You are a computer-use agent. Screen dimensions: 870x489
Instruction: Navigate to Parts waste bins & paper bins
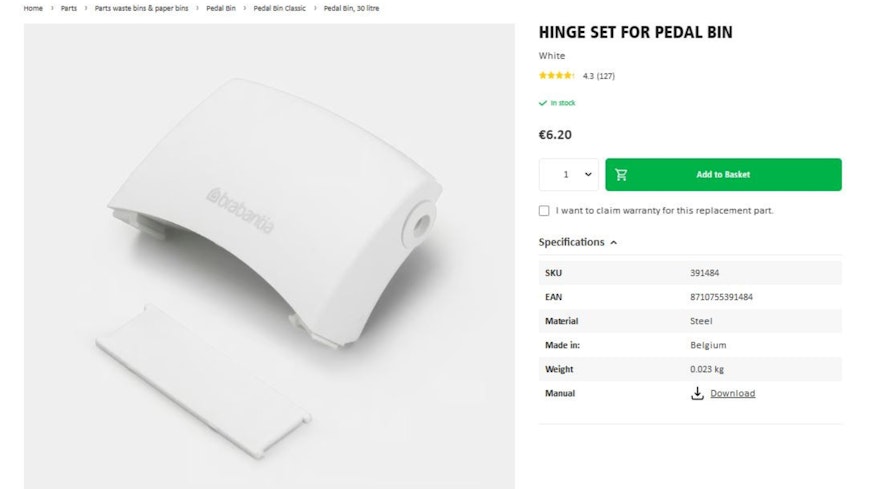tap(141, 8)
